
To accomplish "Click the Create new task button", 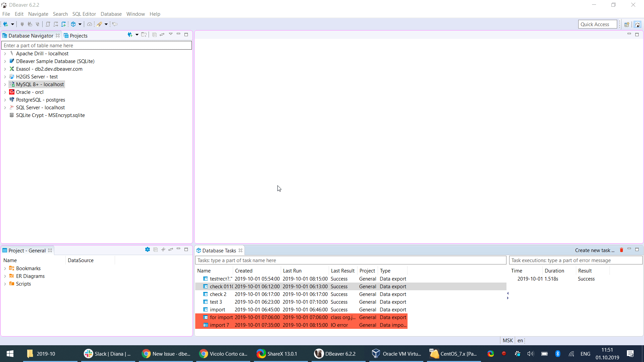I will click(594, 250).
